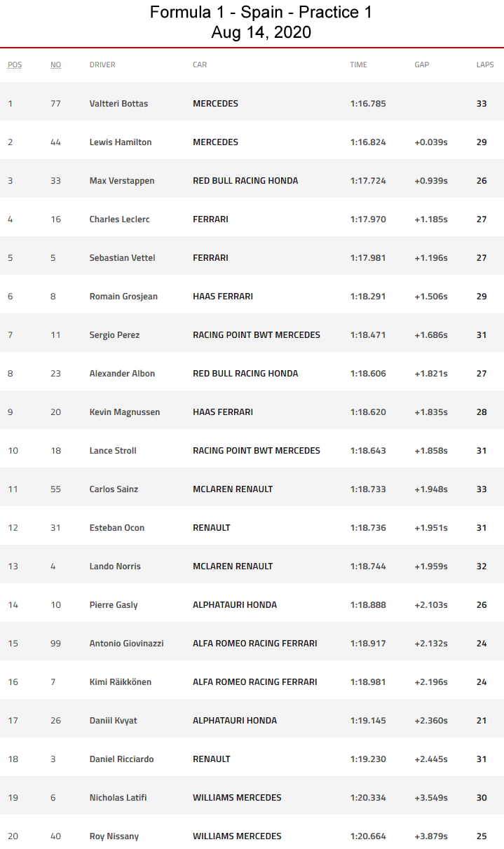Select Max Verstappen in the driver list
This screenshot has height=849, width=504.
click(x=122, y=181)
